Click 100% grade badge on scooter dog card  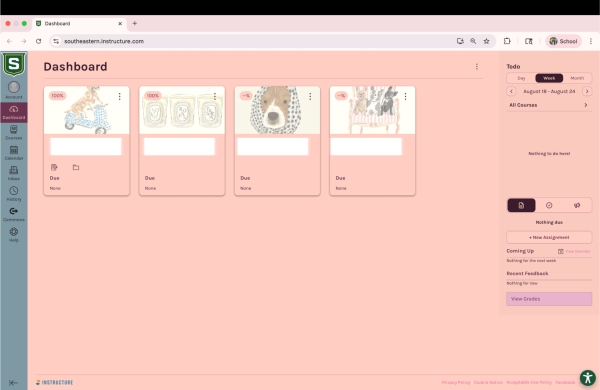(57, 96)
